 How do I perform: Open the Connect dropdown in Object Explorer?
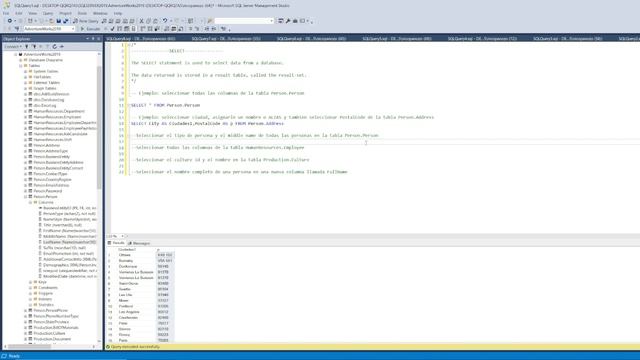[x=13, y=47]
